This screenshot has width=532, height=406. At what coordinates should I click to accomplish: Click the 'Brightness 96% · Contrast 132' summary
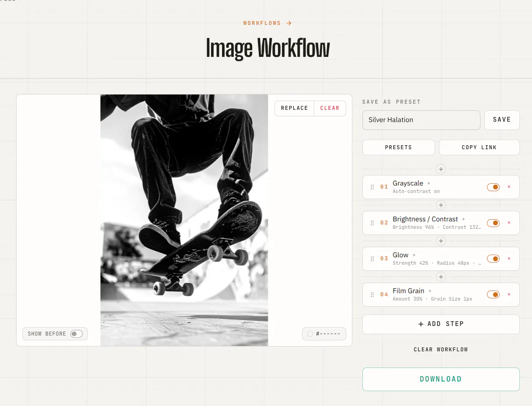437,227
